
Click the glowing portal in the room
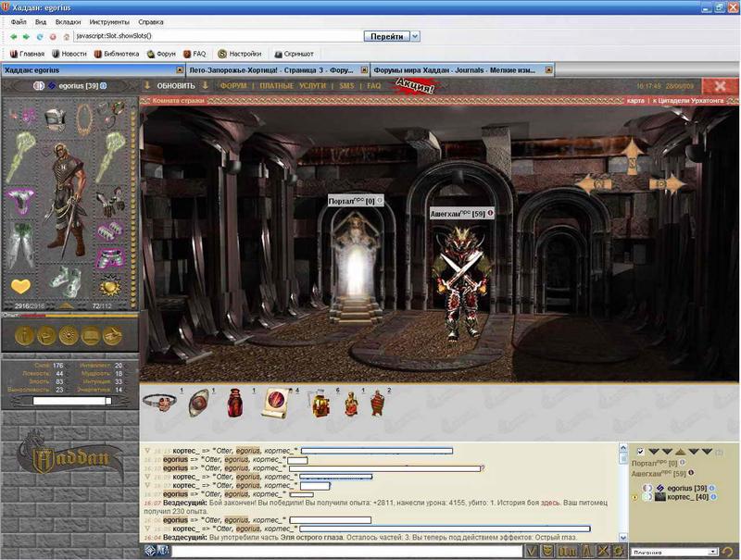click(356, 269)
